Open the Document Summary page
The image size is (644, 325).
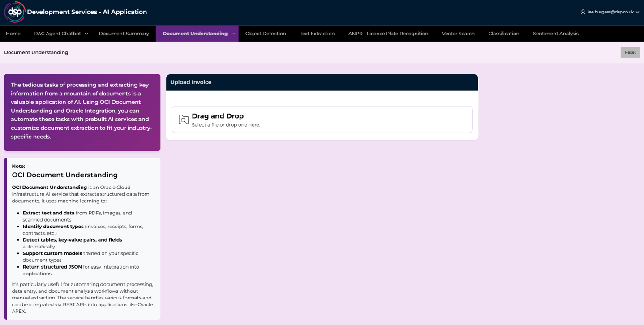(124, 34)
